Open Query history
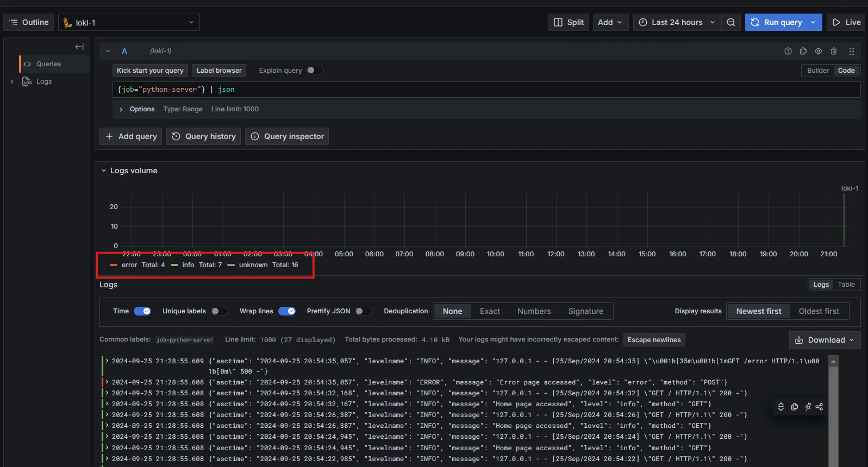The image size is (868, 467). point(204,136)
